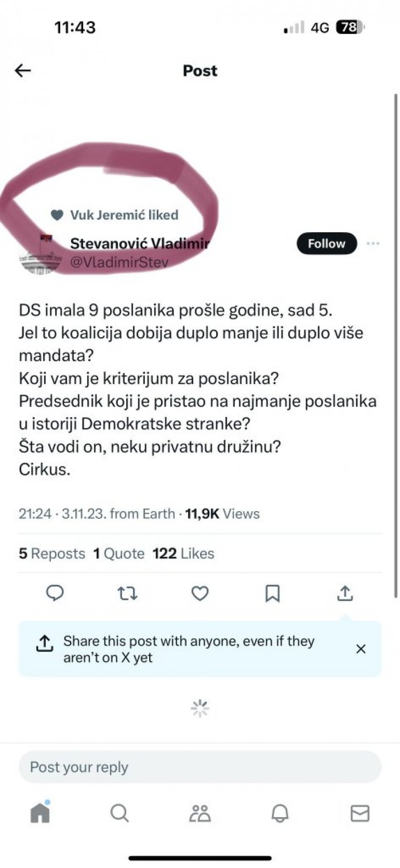Follow Stevanović Vladimir

[326, 244]
